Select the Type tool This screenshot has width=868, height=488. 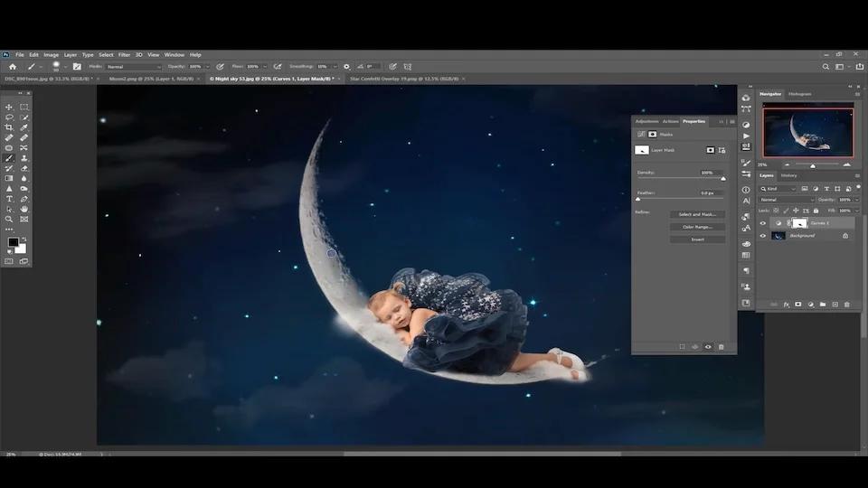click(9, 198)
